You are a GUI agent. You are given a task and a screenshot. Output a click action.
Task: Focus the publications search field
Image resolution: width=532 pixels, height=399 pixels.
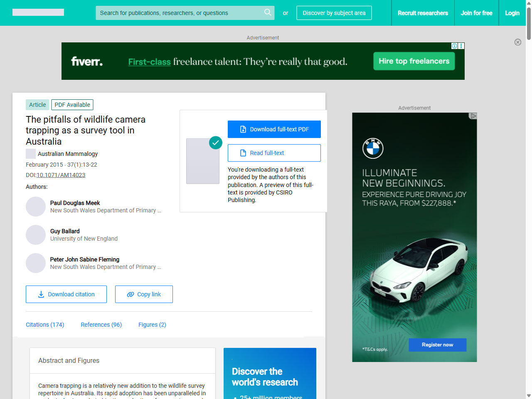pyautogui.click(x=179, y=13)
